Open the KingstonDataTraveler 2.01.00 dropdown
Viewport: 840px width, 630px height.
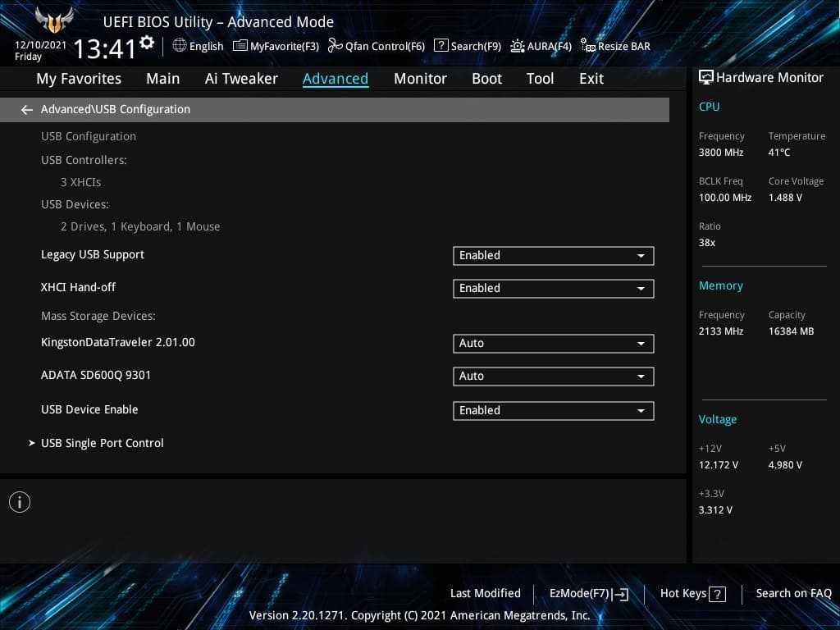click(553, 344)
